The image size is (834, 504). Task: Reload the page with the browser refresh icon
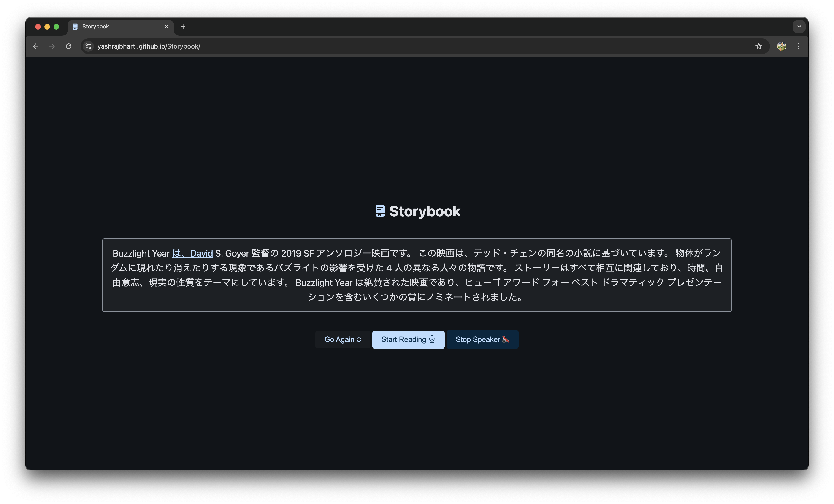point(69,46)
